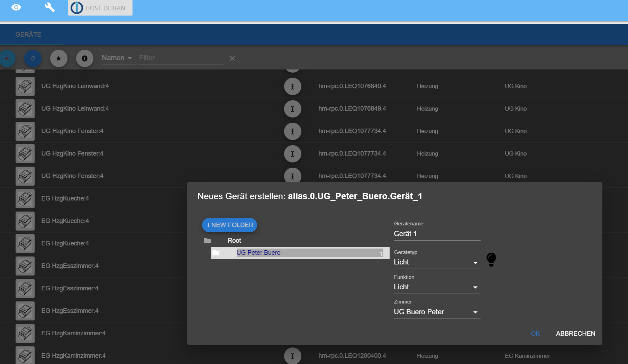
Task: Open the Zimmer dropdown showing UG Buero Peter
Action: click(437, 312)
